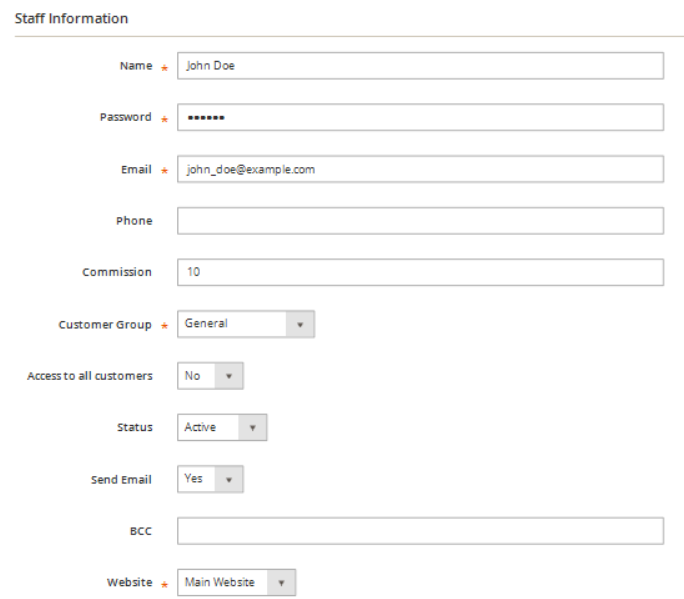Open the Send Email dropdown
The width and height of the screenshot is (684, 599).
coord(210,479)
